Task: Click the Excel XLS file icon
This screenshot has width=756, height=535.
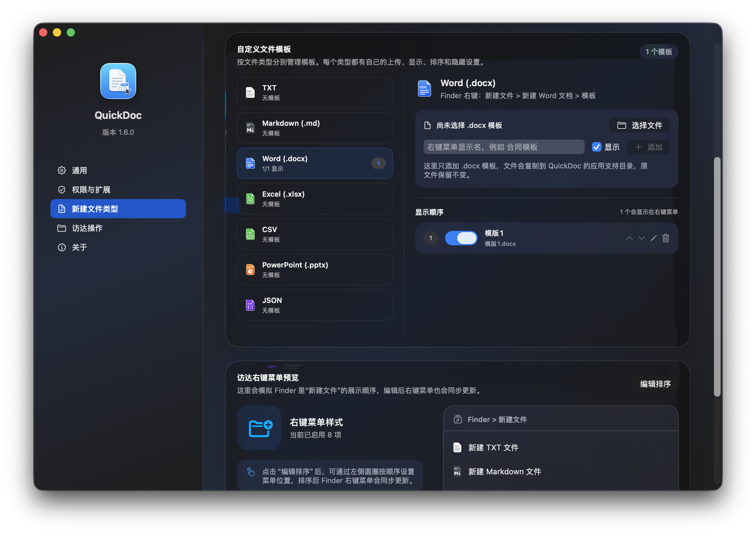Action: (250, 199)
